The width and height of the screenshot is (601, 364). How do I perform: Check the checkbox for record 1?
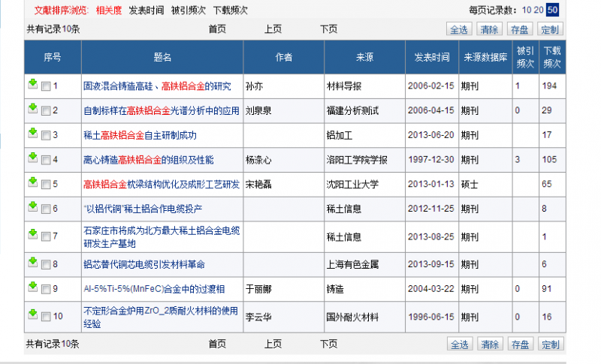46,86
